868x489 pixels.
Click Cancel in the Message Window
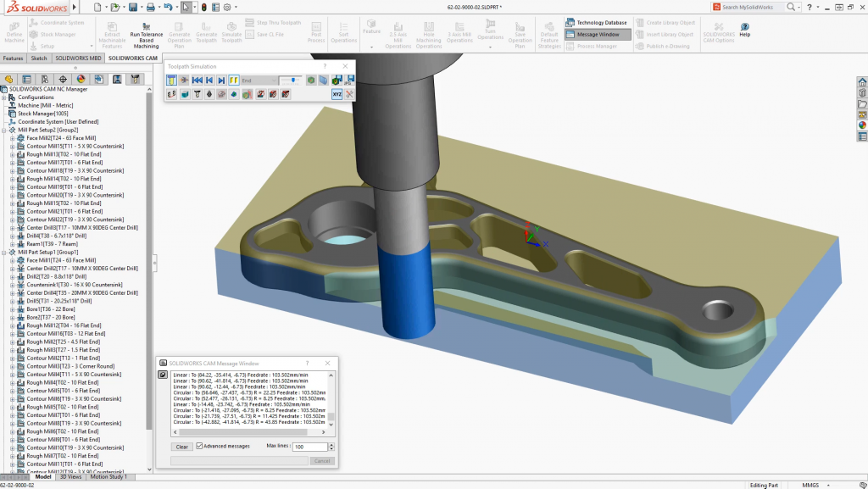coord(322,461)
